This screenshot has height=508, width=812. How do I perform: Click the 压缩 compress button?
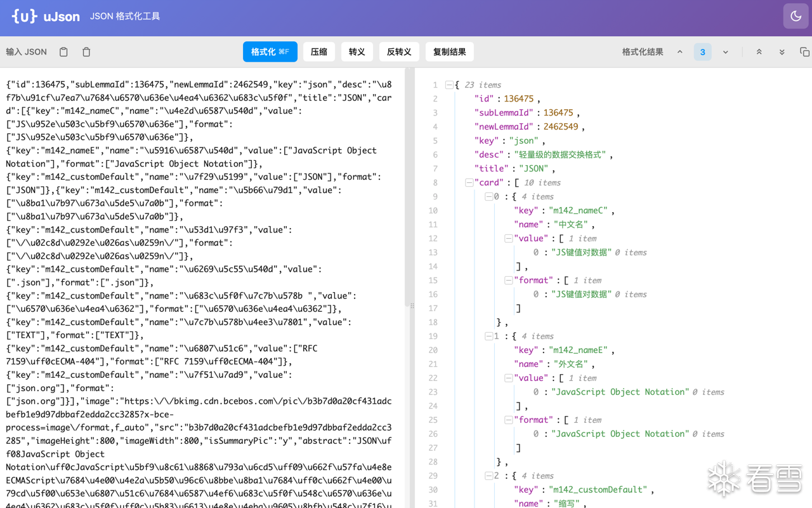pos(319,52)
